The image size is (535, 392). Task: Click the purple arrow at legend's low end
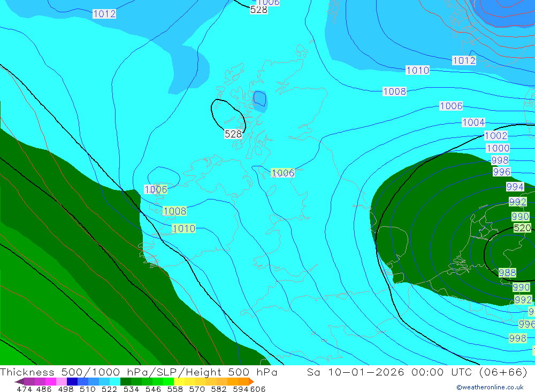coord(19,381)
